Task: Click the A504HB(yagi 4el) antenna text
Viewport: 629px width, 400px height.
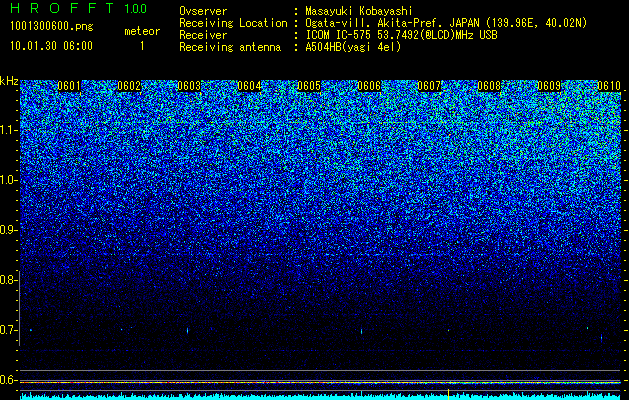Action: pos(353,47)
